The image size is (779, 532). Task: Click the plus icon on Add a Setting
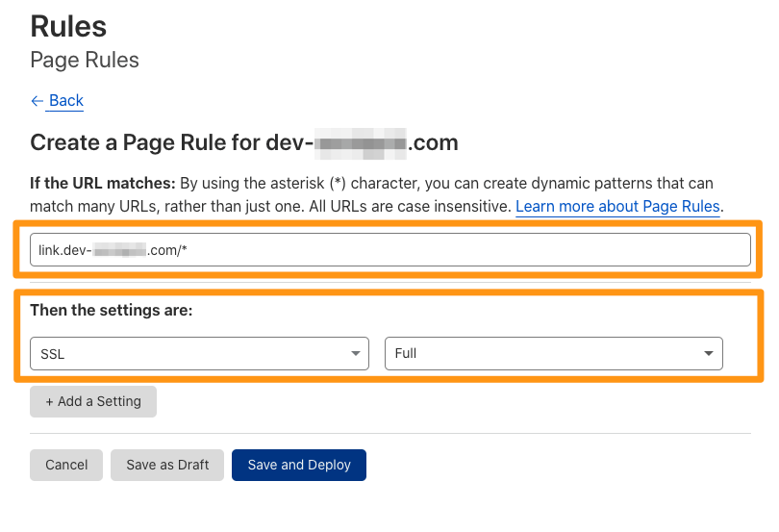(50, 401)
